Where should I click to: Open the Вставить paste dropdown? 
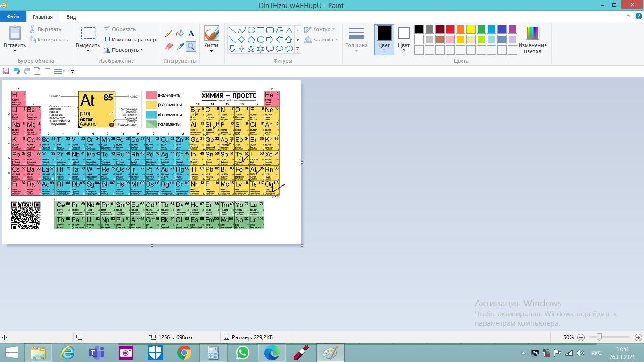tap(15, 49)
